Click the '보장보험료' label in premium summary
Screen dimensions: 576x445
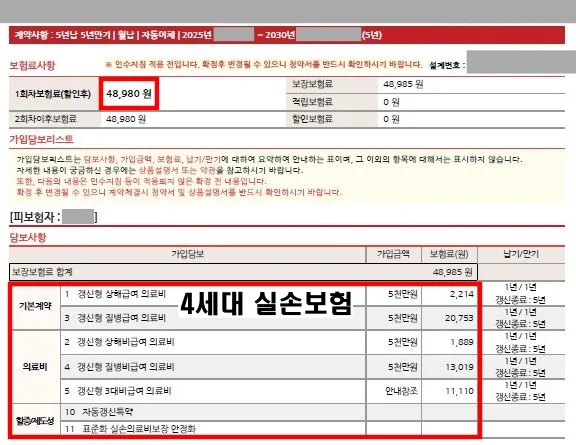pos(313,84)
